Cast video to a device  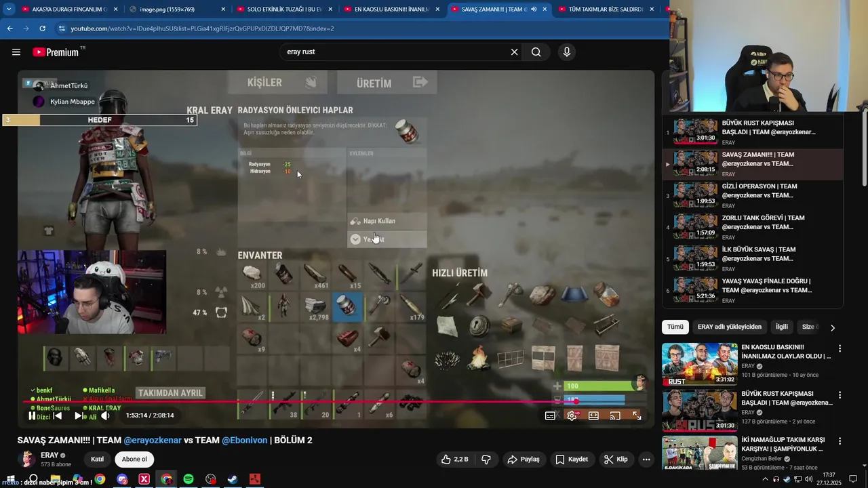pos(615,415)
